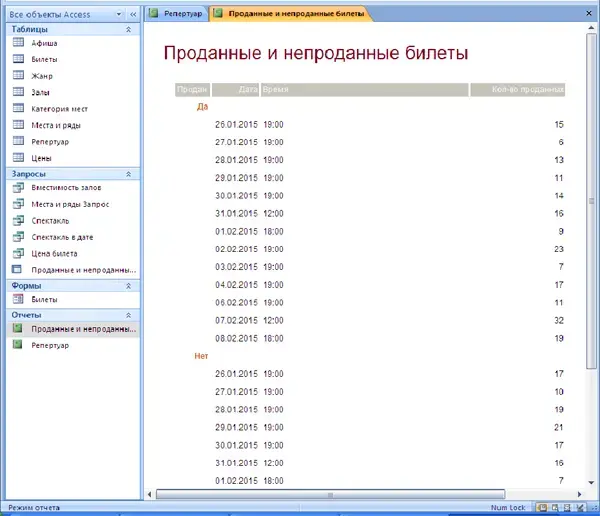This screenshot has width=600, height=516.
Task: Click the Цена билета query icon
Action: tap(18, 253)
